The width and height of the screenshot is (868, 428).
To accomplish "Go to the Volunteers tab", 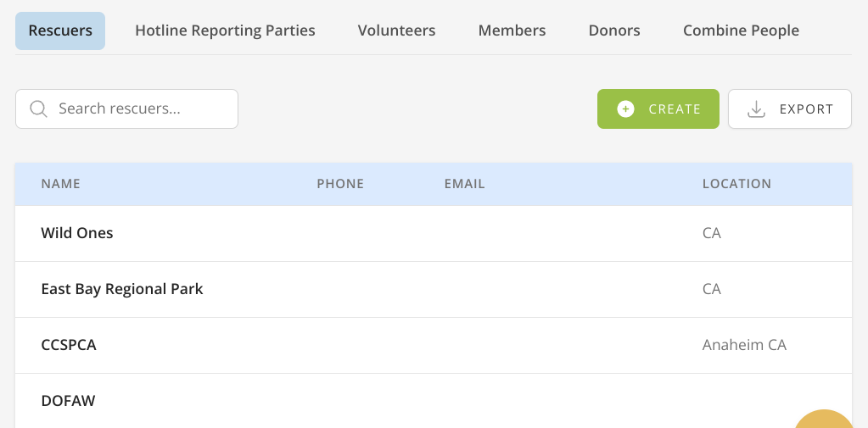I will (x=396, y=31).
